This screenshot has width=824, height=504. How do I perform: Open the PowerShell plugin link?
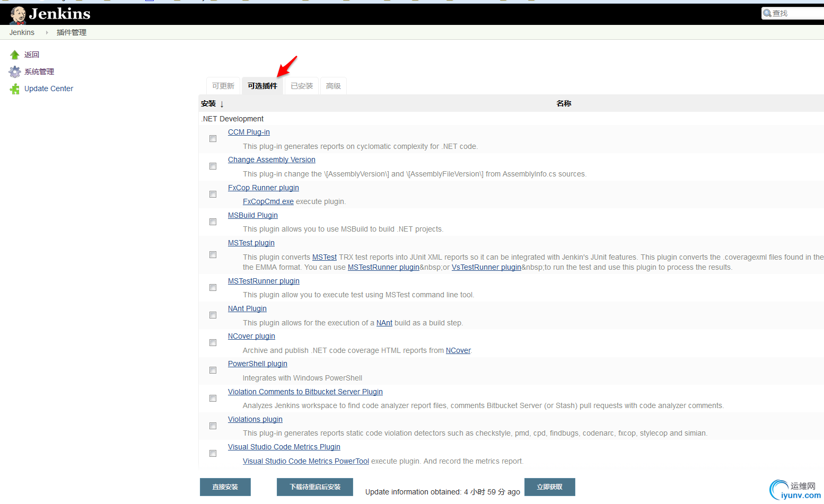point(258,364)
